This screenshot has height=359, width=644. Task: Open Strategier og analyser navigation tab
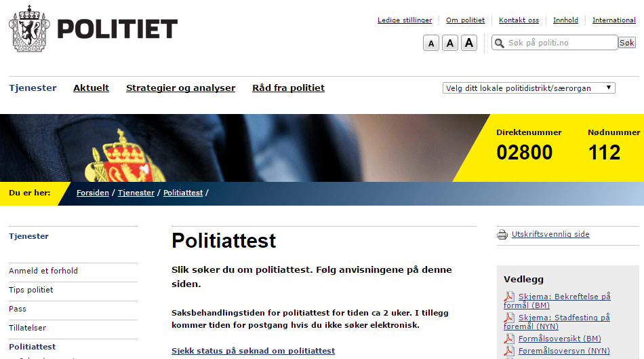coord(181,88)
